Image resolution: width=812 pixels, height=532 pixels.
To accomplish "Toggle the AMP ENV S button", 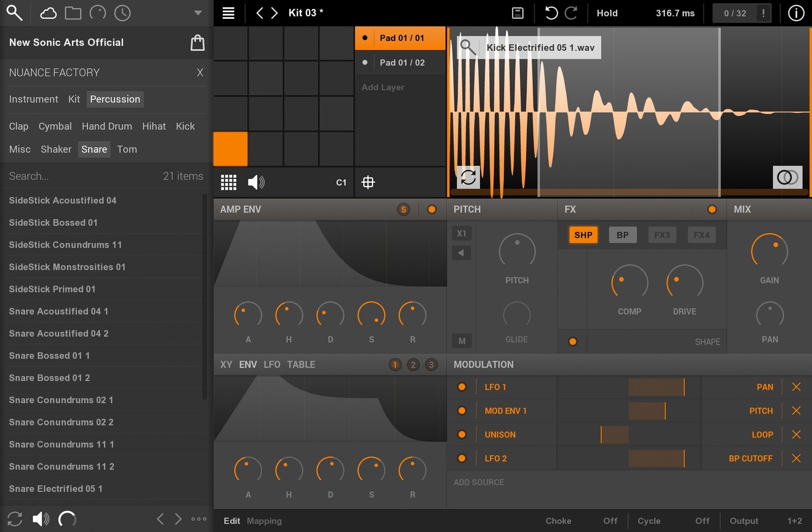I will click(403, 209).
